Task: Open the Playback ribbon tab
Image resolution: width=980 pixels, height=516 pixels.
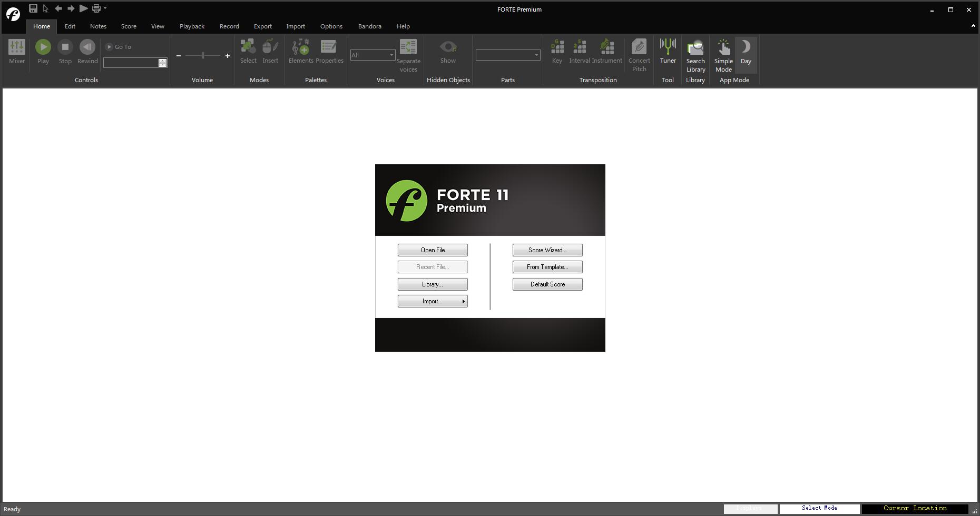Action: [x=192, y=26]
